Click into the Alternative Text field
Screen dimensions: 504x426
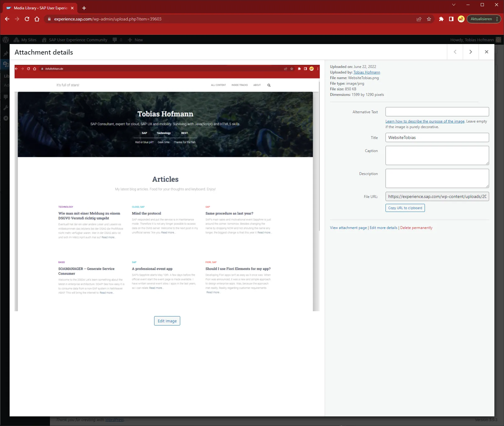coord(437,112)
